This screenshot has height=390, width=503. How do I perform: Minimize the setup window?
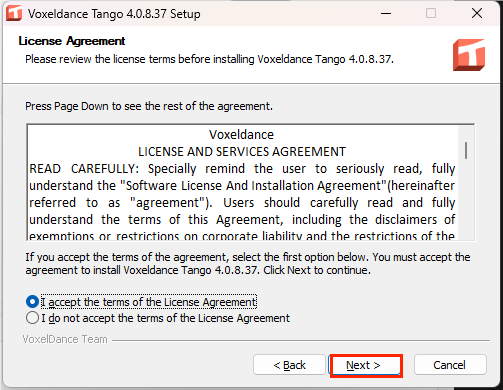pyautogui.click(x=386, y=14)
